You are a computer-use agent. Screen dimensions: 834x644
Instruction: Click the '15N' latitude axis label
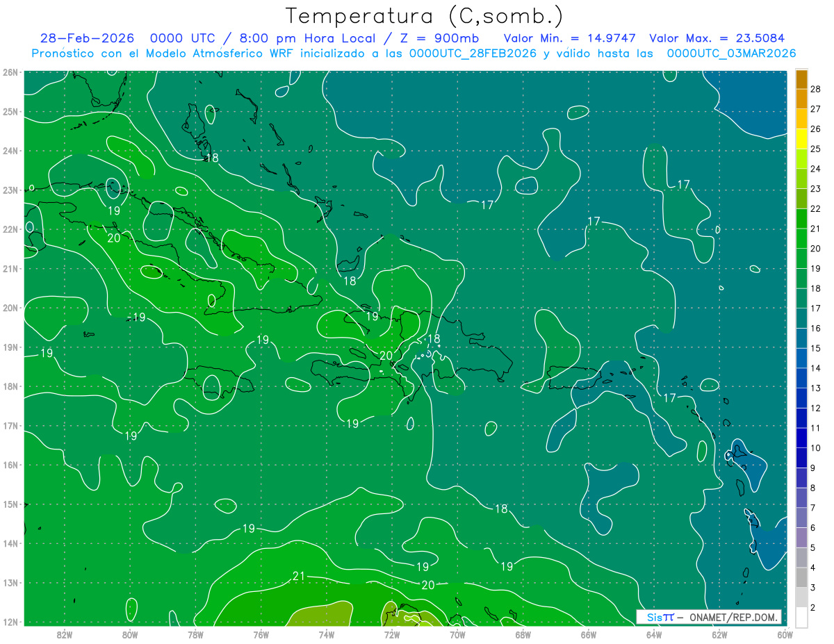10,504
